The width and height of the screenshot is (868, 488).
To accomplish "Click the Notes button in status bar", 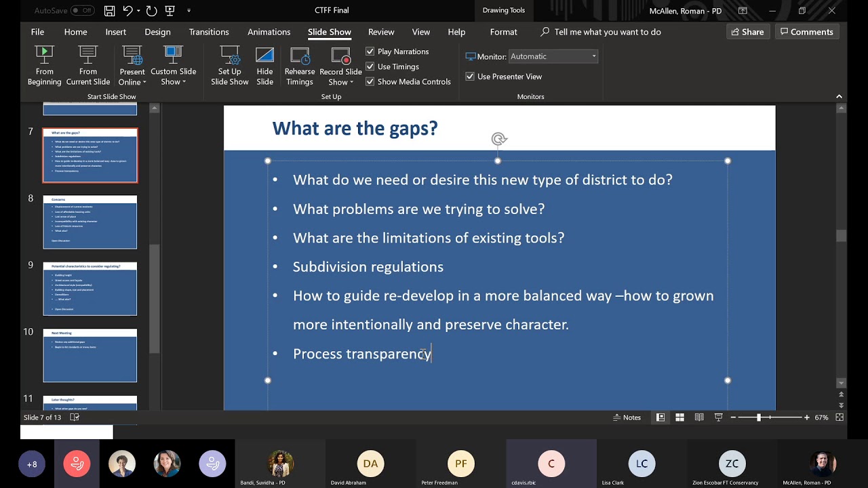I will (627, 418).
